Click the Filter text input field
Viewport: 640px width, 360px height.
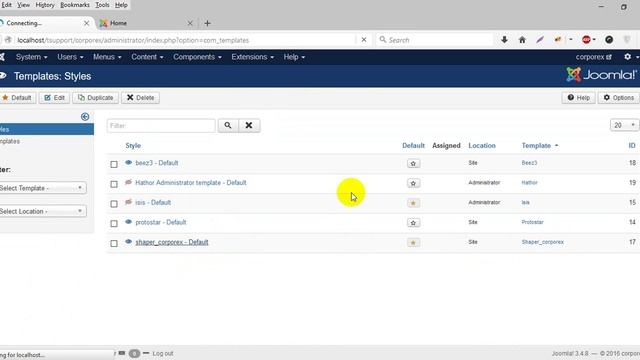[x=161, y=125]
